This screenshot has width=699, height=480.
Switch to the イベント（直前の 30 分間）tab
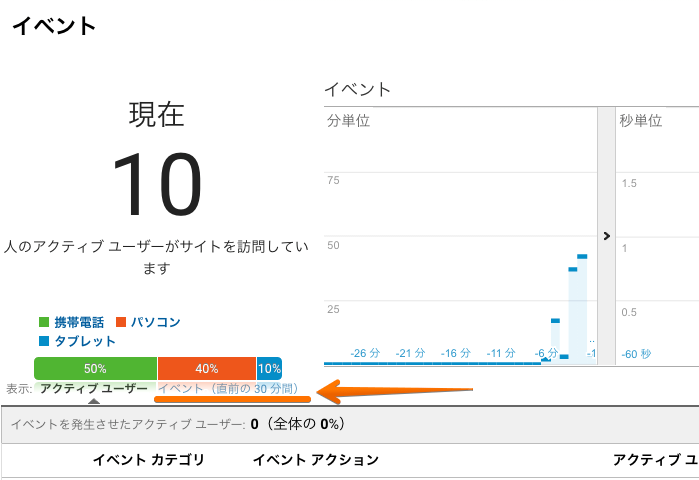pyautogui.click(x=229, y=388)
